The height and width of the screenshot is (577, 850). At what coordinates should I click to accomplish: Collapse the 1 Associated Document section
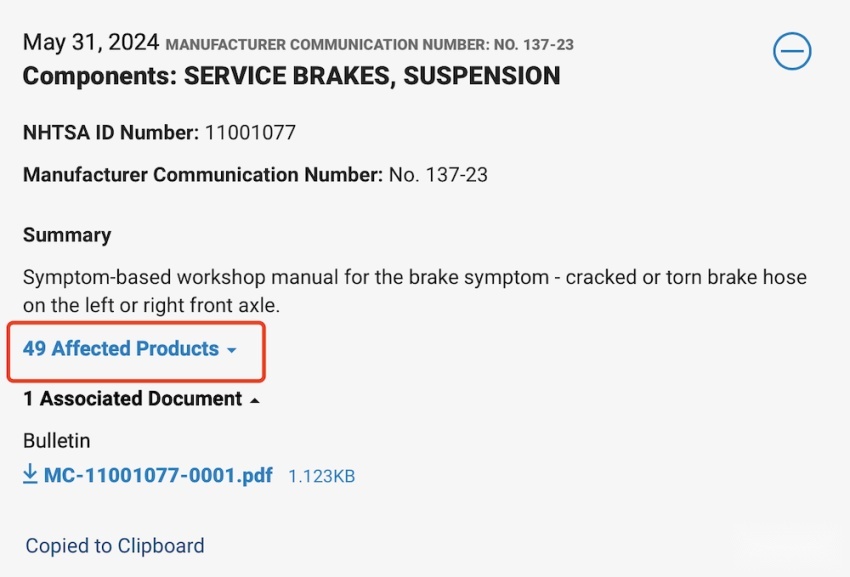132,399
